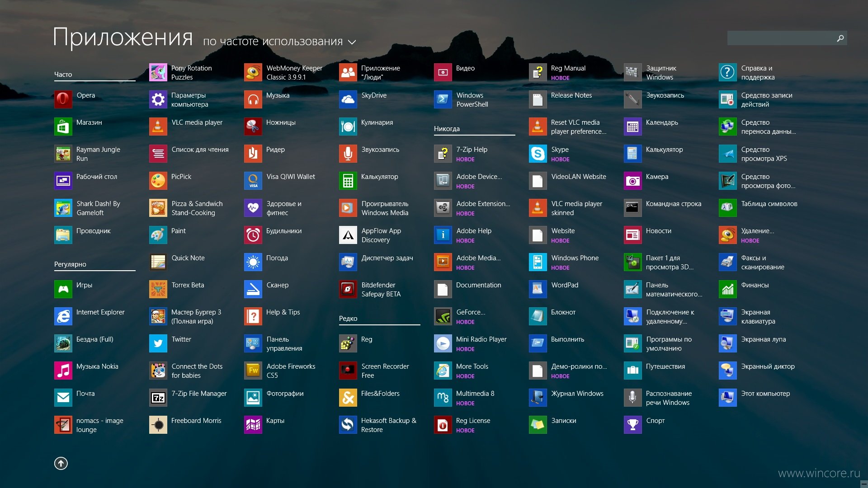Open the Opera browser icon
Screen dimensions: 868x488
click(63, 99)
